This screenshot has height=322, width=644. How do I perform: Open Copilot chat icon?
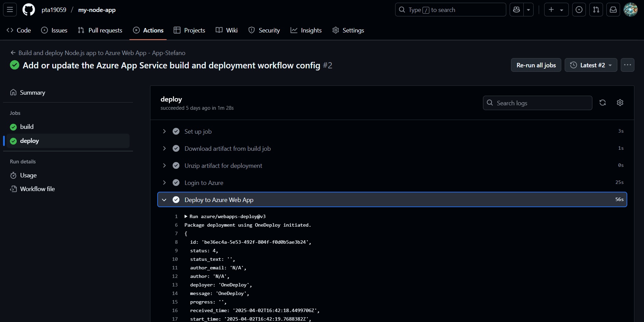(516, 10)
